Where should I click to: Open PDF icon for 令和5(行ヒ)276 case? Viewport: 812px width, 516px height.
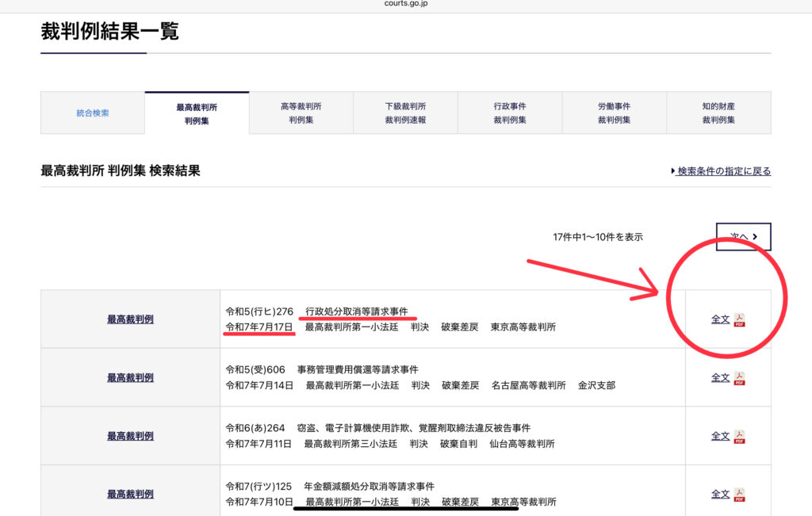(740, 320)
